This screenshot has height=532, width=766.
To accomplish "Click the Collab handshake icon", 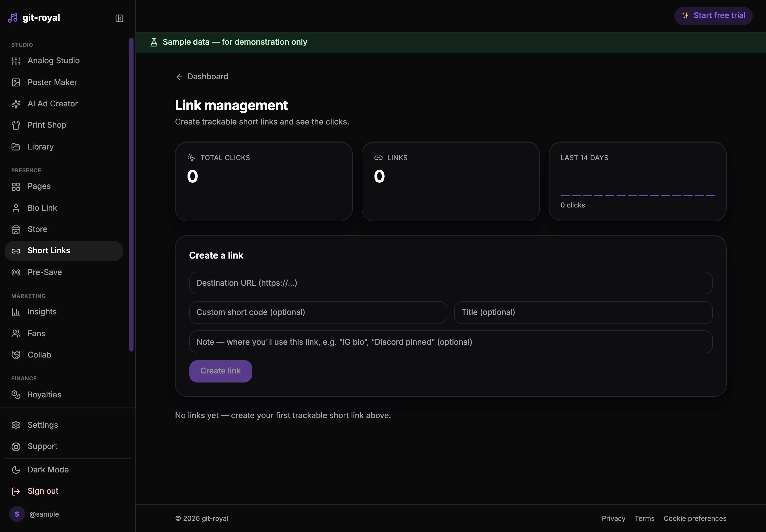I will coord(16,355).
